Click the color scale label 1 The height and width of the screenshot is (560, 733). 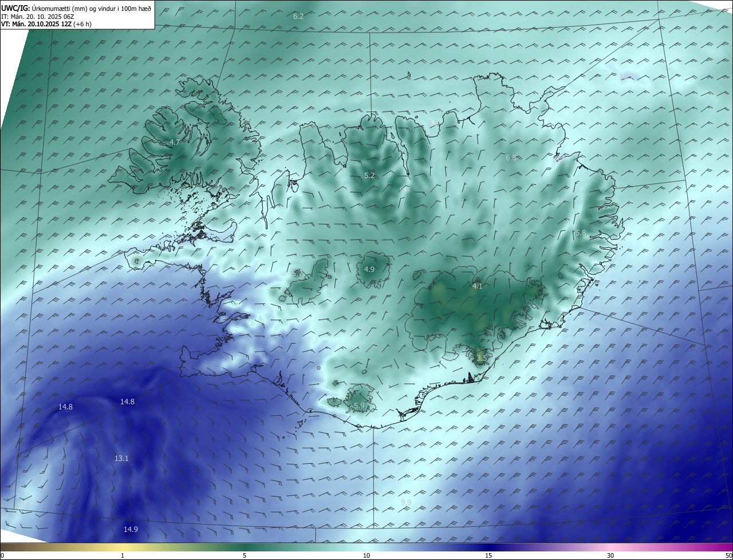[x=123, y=555]
